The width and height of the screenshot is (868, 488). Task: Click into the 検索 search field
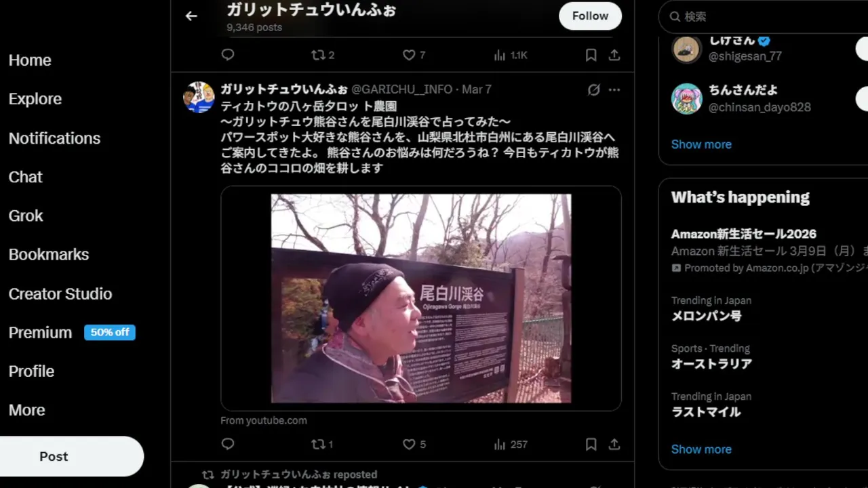pos(766,16)
